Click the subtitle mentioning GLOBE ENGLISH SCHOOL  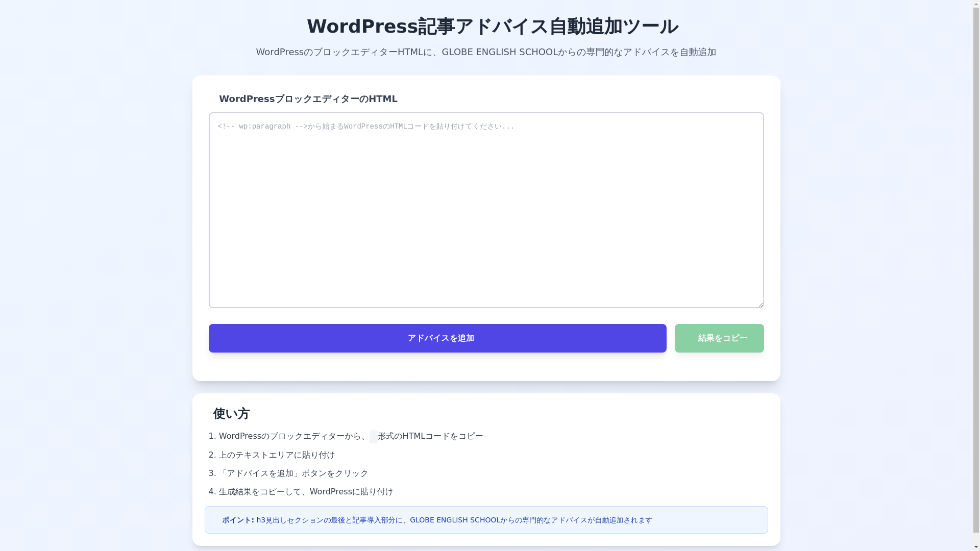click(486, 52)
